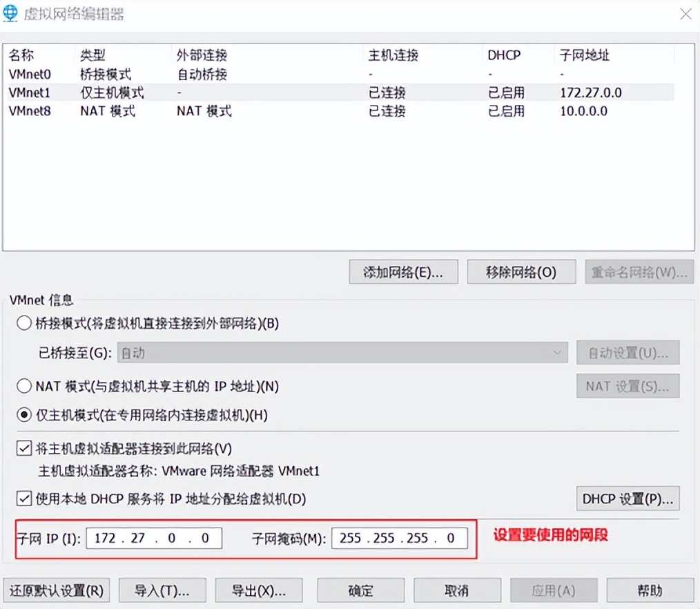Toggle 将主机虚拟适配器连接到此网络 checkbox

(24, 448)
